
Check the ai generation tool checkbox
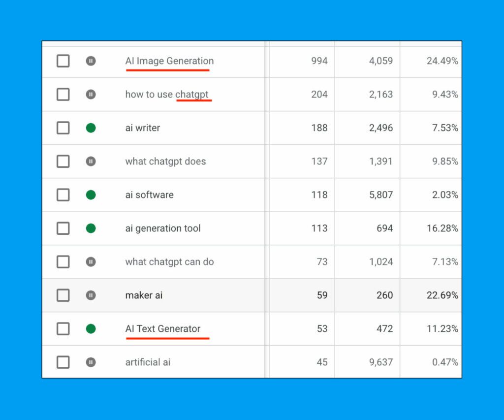pyautogui.click(x=63, y=228)
